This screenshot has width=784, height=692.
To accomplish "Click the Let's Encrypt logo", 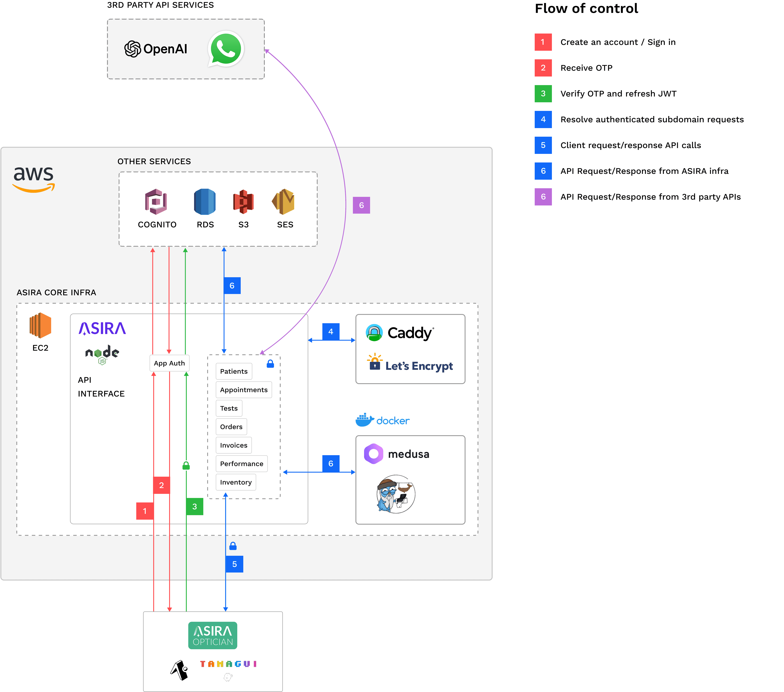I will [x=410, y=364].
